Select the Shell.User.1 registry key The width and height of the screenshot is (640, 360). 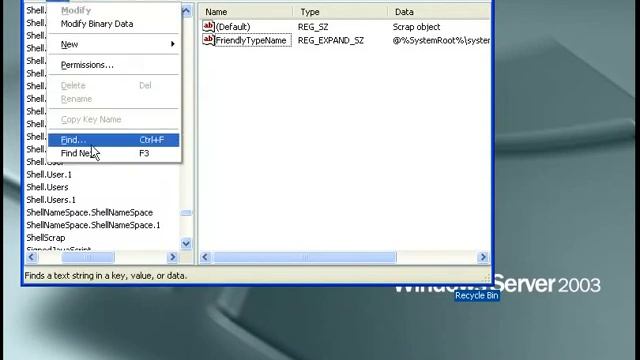pos(49,175)
